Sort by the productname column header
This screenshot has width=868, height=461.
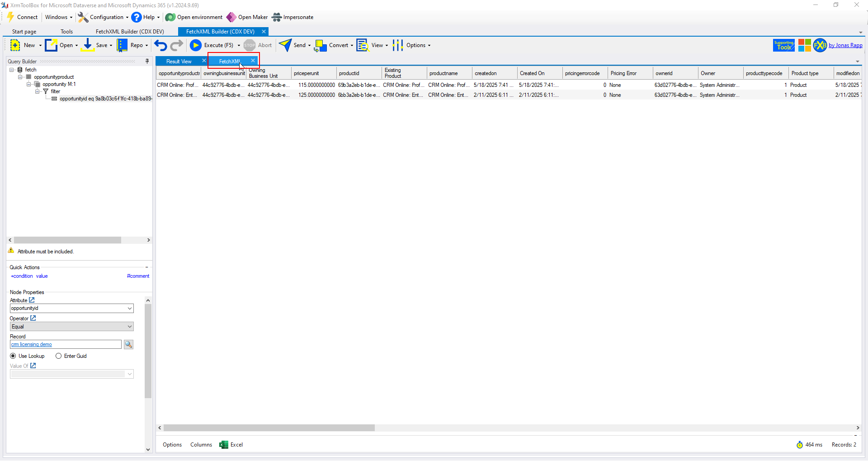[449, 73]
